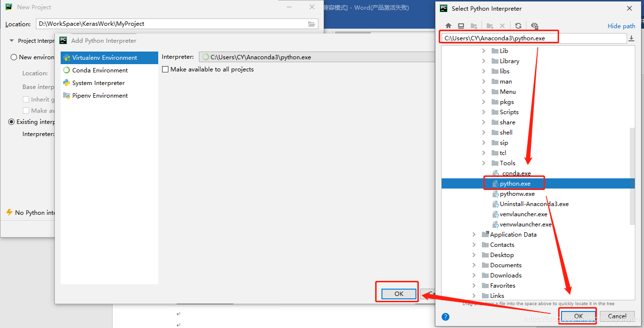Select Pipenv Environment in the list
This screenshot has width=644, height=328.
click(109, 96)
